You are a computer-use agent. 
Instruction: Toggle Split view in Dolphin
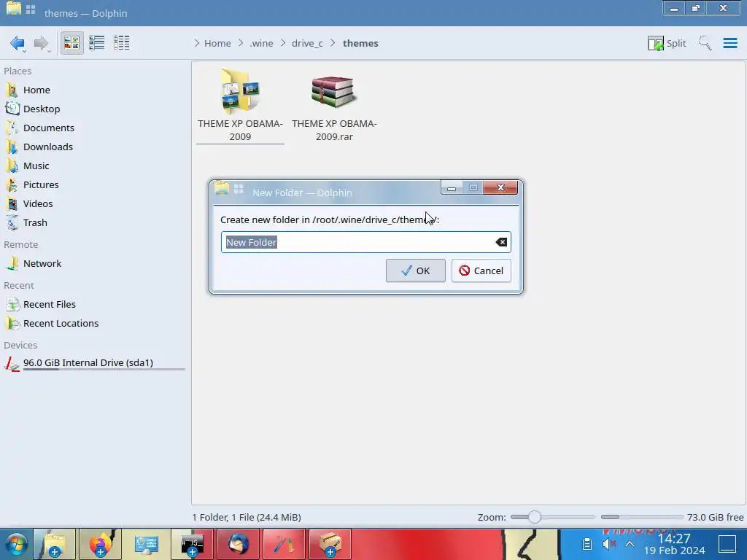[667, 43]
